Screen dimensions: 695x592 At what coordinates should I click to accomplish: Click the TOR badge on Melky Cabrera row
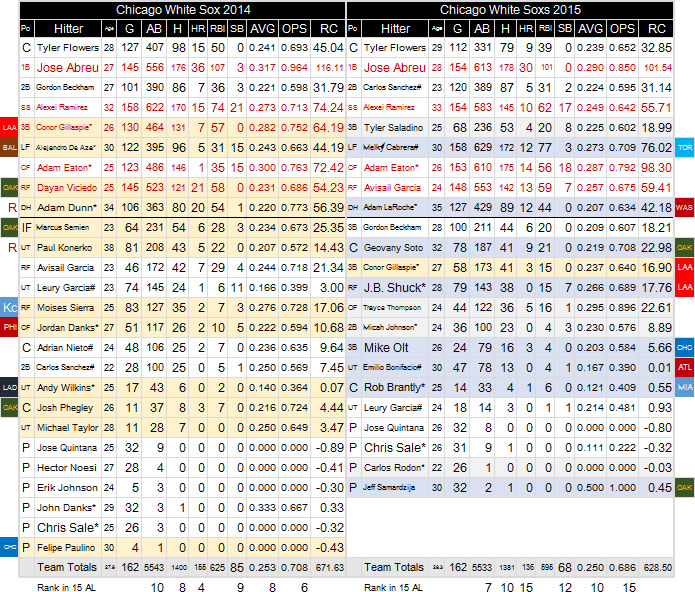coord(685,148)
